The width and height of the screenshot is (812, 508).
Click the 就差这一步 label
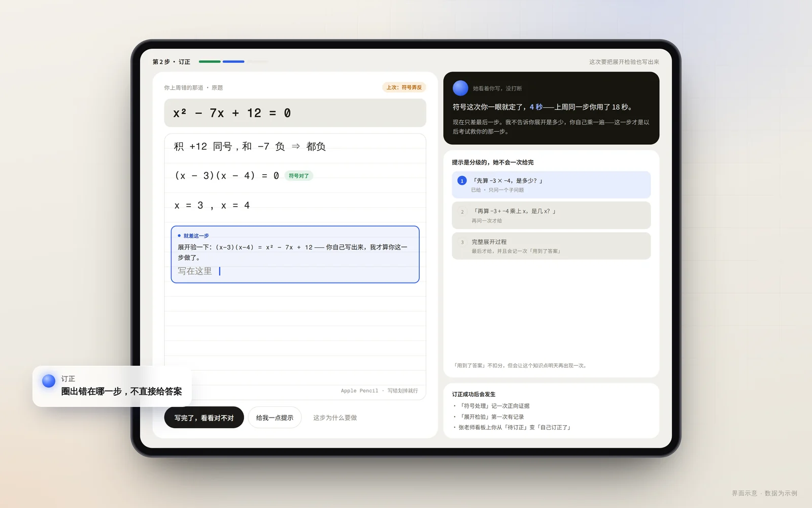[x=196, y=236]
